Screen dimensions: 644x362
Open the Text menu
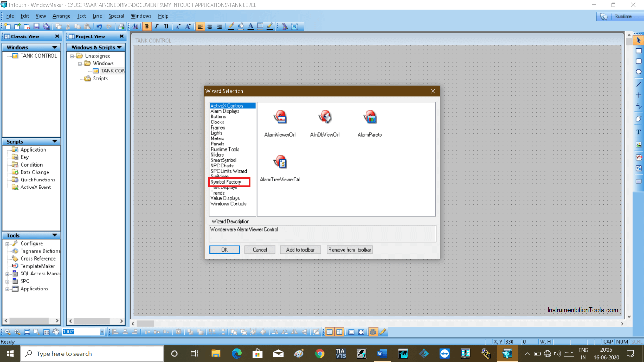pos(81,16)
